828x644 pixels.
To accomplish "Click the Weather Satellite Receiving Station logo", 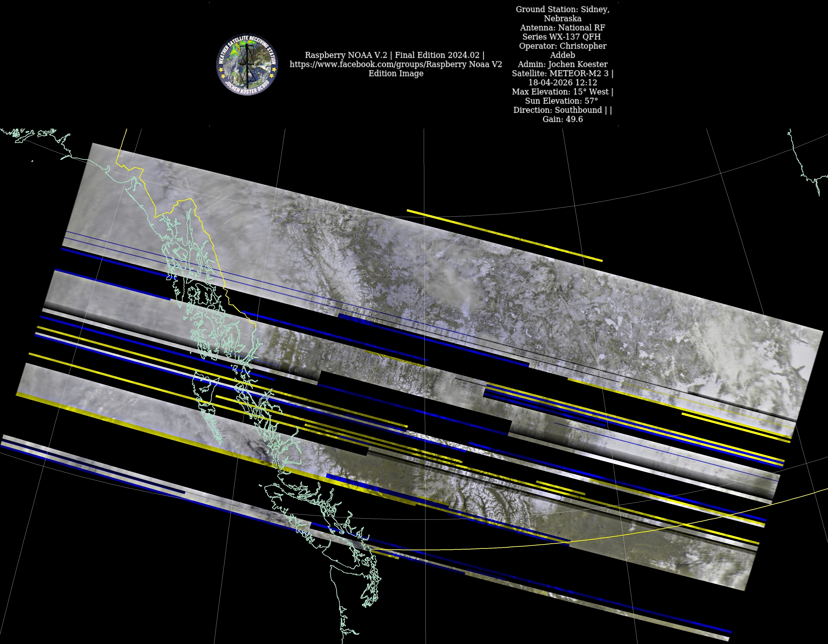I will tap(247, 64).
